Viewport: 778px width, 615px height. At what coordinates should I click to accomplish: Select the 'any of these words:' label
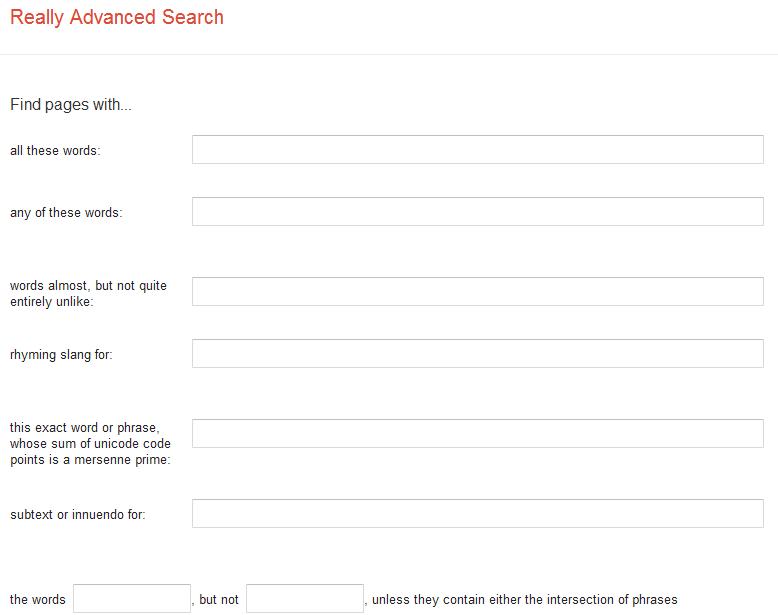(66, 213)
